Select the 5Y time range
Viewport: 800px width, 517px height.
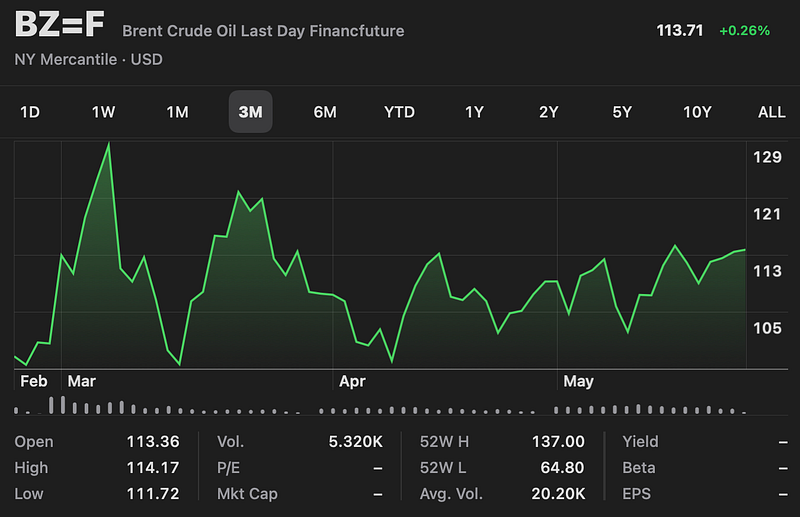tap(622, 112)
